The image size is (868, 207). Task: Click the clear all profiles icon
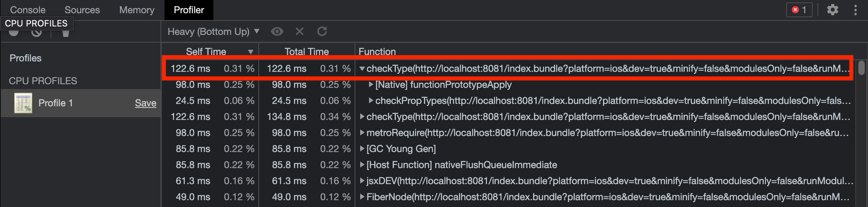click(x=37, y=32)
